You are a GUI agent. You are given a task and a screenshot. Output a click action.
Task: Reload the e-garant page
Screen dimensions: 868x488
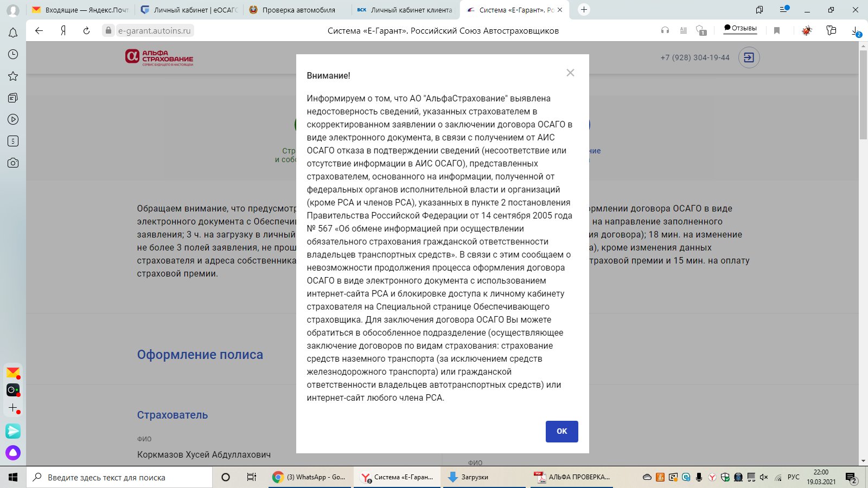(86, 31)
